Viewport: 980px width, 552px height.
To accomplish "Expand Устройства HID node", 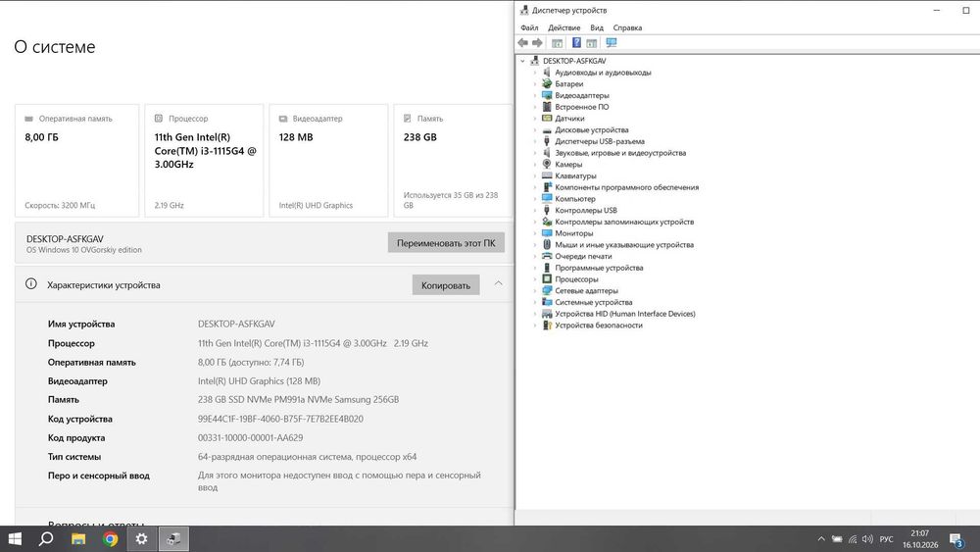I will pyautogui.click(x=535, y=314).
